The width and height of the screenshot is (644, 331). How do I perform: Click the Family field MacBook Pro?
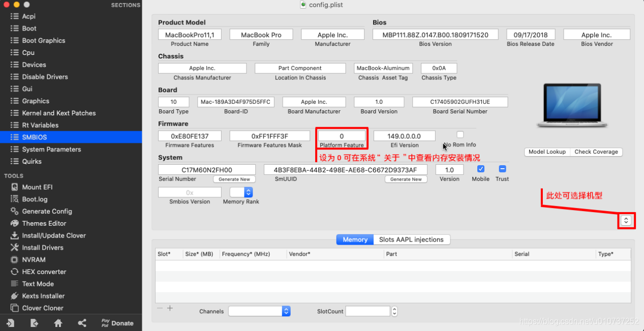(261, 35)
